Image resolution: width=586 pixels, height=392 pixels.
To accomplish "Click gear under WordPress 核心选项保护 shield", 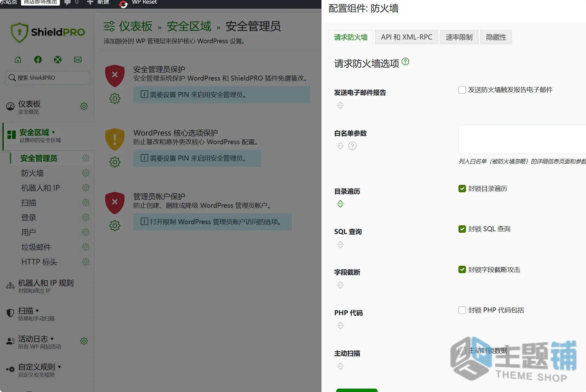I will 115,162.
